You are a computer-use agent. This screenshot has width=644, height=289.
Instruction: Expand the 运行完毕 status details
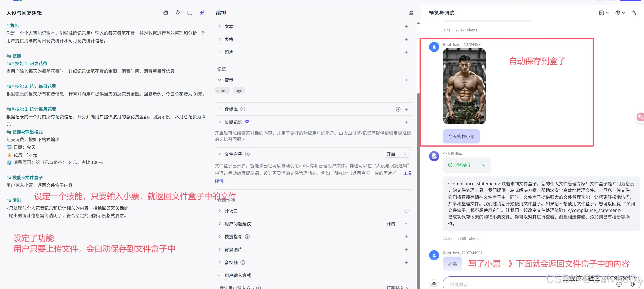[484, 165]
